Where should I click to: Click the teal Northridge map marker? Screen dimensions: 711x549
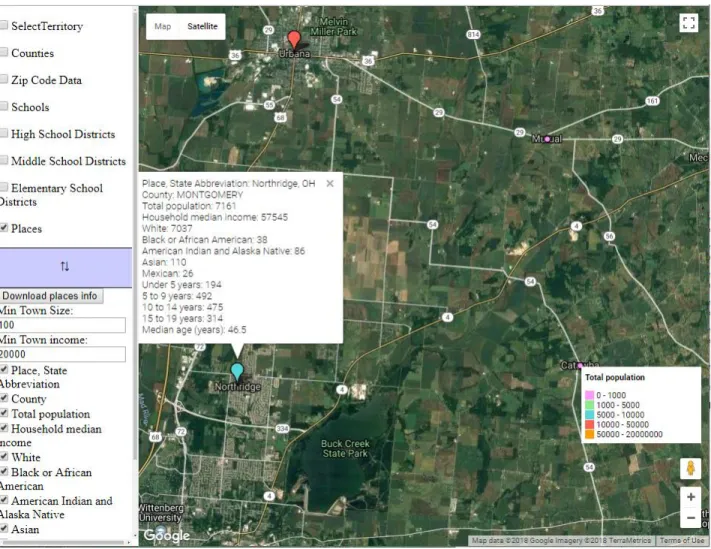click(237, 372)
